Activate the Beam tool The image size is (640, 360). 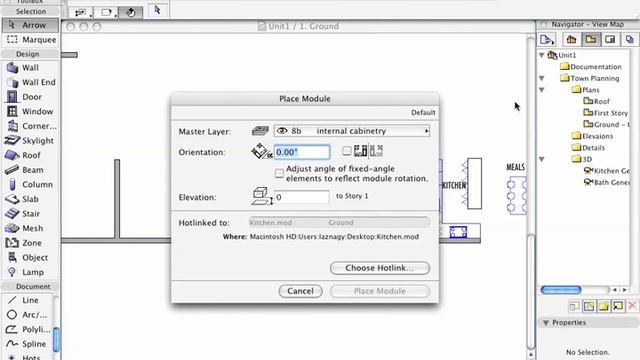click(x=30, y=170)
